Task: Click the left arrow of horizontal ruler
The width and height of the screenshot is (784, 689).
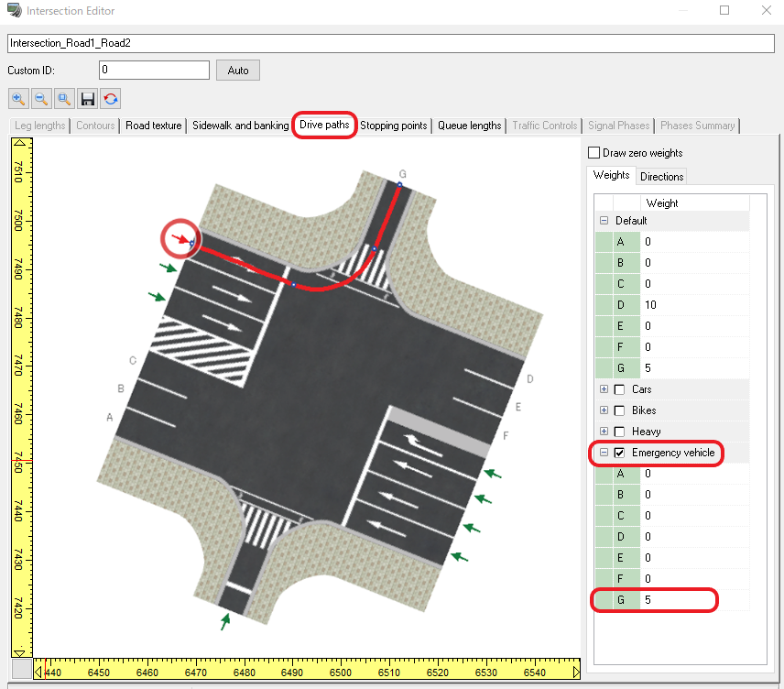Action: click(38, 672)
